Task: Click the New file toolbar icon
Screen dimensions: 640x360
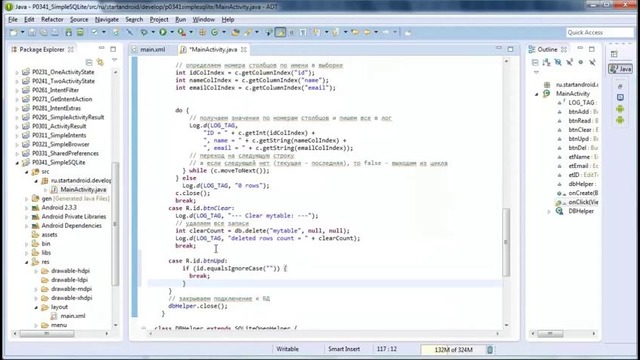Action: (14, 32)
